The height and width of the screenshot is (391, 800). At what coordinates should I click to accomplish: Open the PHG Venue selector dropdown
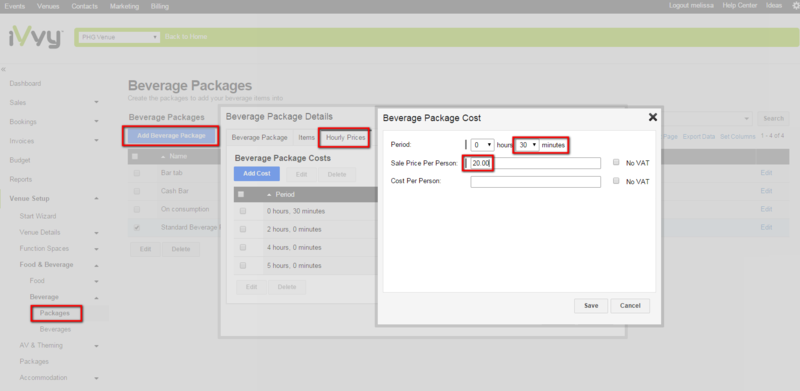(x=119, y=37)
